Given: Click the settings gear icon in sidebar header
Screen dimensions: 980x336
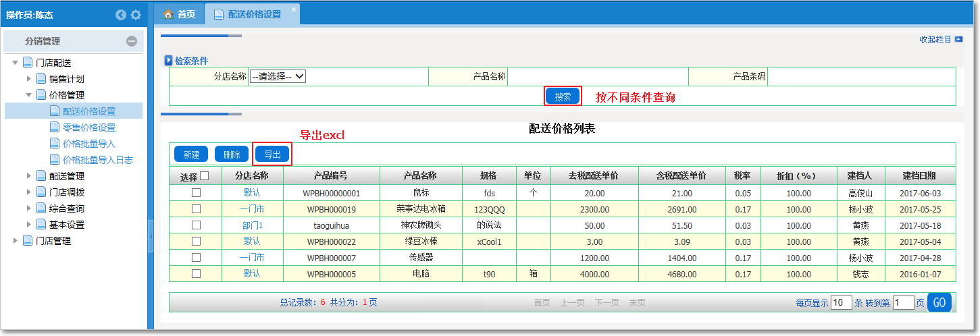Looking at the screenshot, I should (x=136, y=15).
